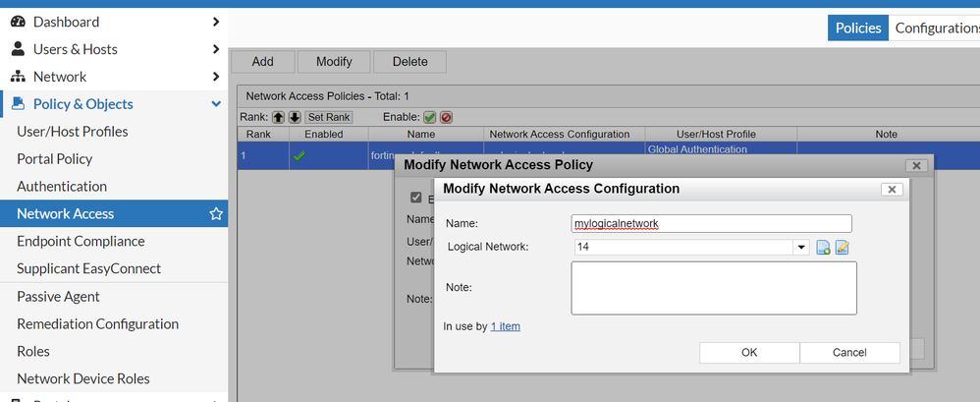Collapse the Policy & Objects chevron

pyautogui.click(x=216, y=104)
